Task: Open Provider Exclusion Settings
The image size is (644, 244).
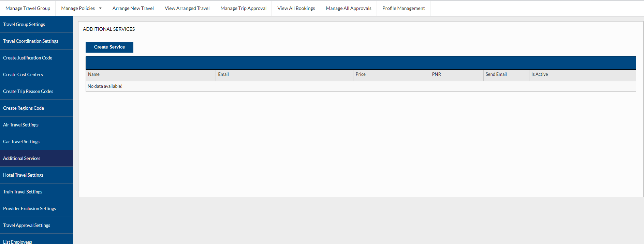Action: click(36, 208)
